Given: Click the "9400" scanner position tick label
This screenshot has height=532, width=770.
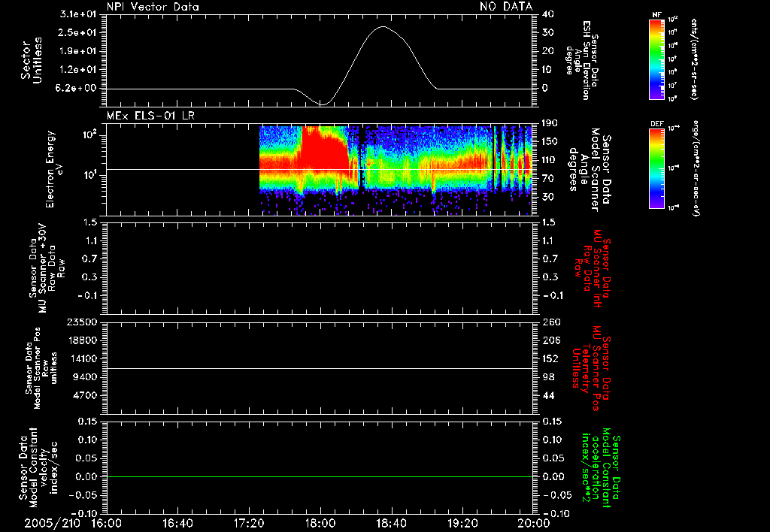Looking at the screenshot, I should click(x=84, y=377).
